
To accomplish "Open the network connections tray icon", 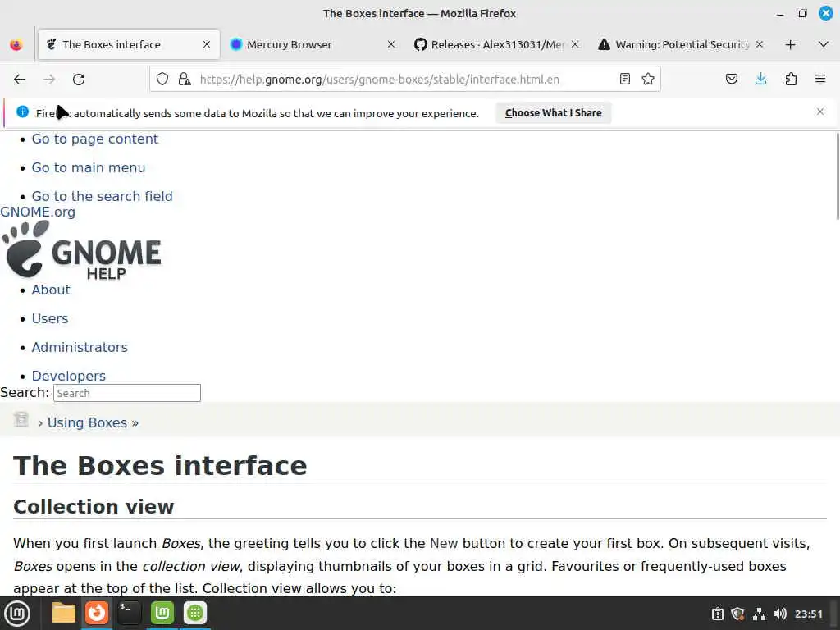I will point(759,614).
